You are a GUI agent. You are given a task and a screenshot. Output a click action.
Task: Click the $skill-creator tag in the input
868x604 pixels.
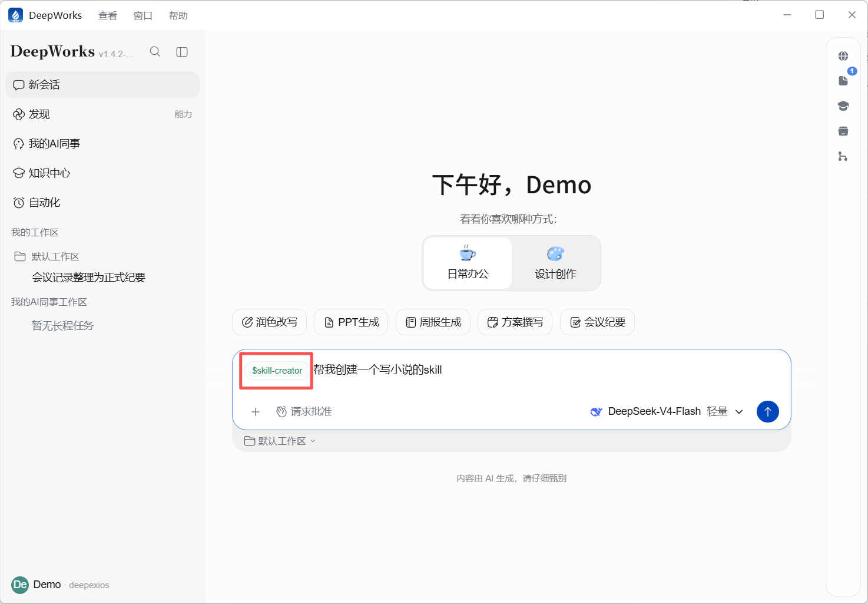[277, 371]
